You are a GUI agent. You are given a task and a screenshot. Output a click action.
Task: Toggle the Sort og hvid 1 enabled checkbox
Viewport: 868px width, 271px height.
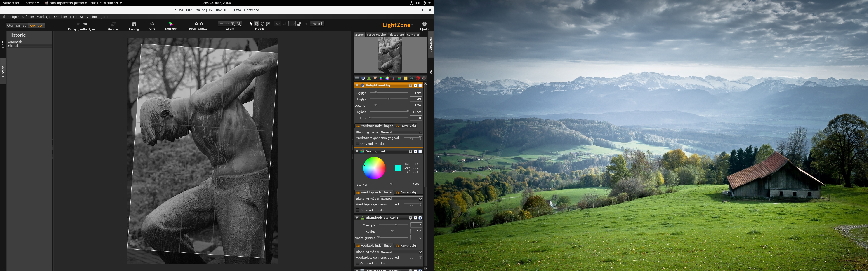[x=415, y=152]
